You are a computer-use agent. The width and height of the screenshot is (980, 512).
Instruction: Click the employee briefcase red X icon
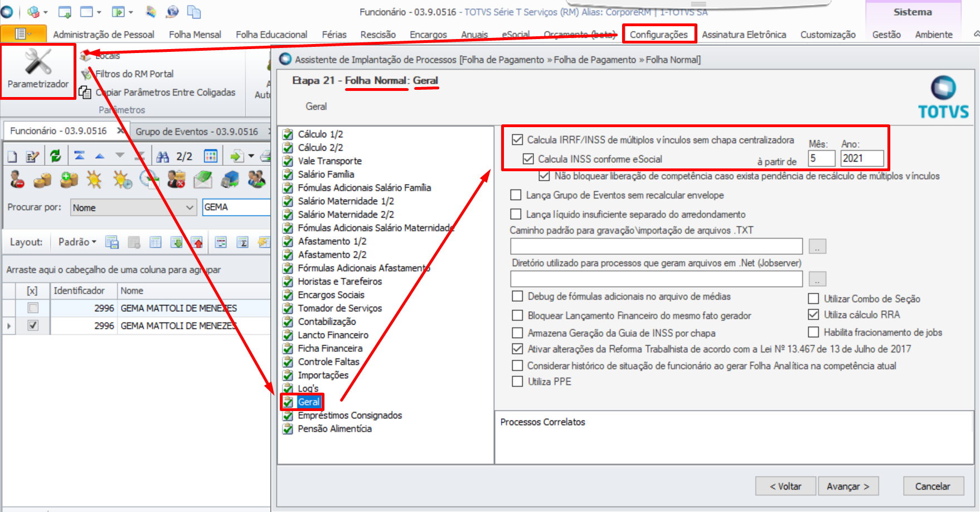point(176,180)
